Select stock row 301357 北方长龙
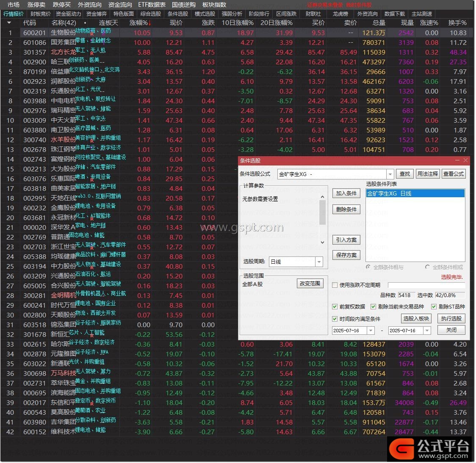476x463 pixels. tap(238, 52)
